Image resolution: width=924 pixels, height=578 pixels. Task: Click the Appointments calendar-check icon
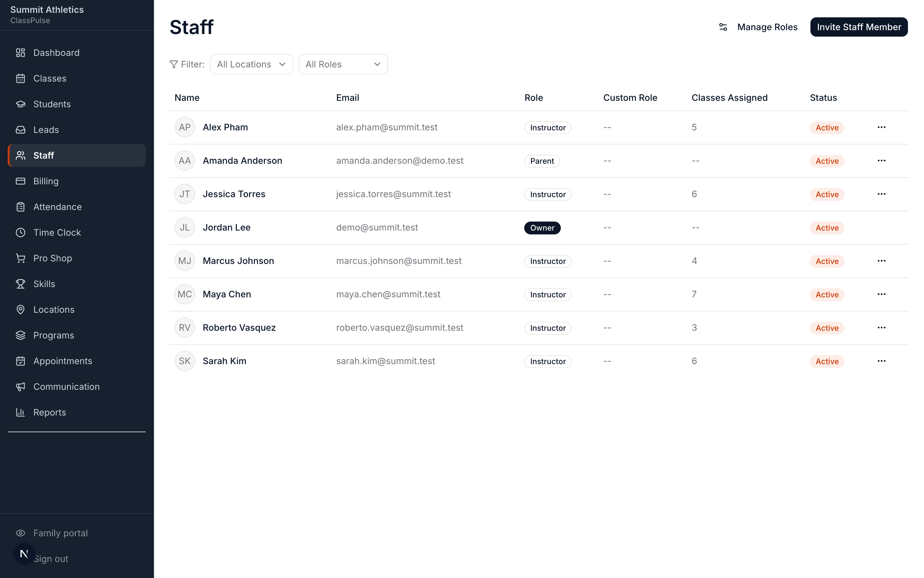click(x=21, y=361)
